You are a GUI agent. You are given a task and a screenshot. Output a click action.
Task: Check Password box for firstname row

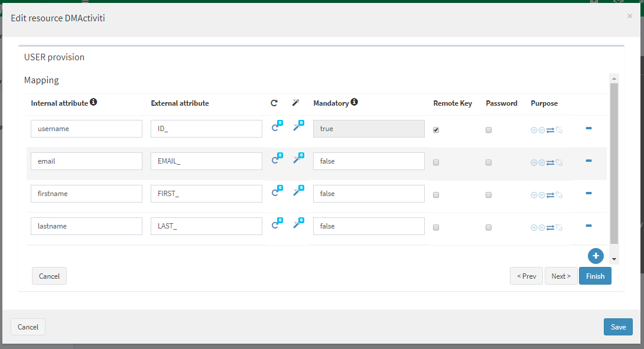click(x=489, y=195)
